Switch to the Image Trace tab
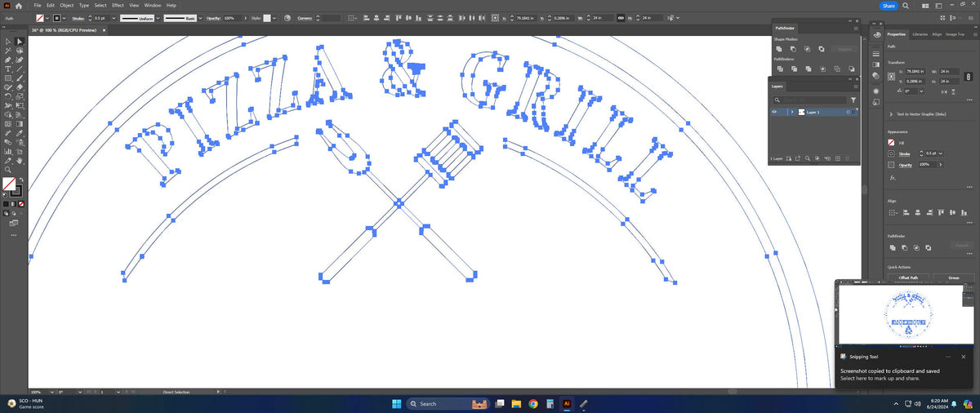Screen dimensions: 980x413 955,34
